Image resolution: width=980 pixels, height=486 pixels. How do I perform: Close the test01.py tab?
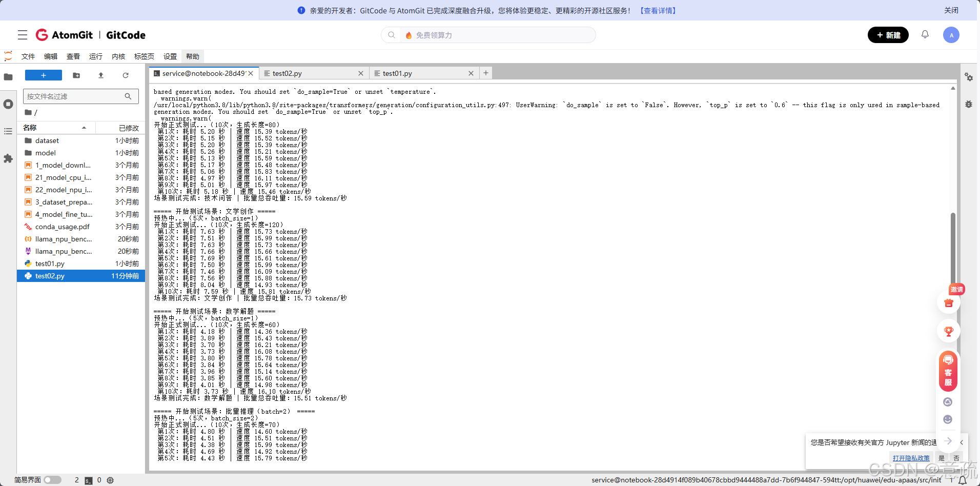click(471, 73)
